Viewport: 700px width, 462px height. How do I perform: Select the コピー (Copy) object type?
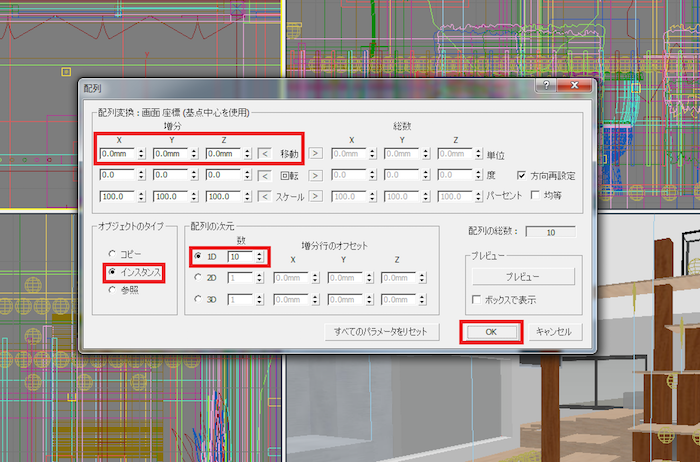[x=112, y=254]
